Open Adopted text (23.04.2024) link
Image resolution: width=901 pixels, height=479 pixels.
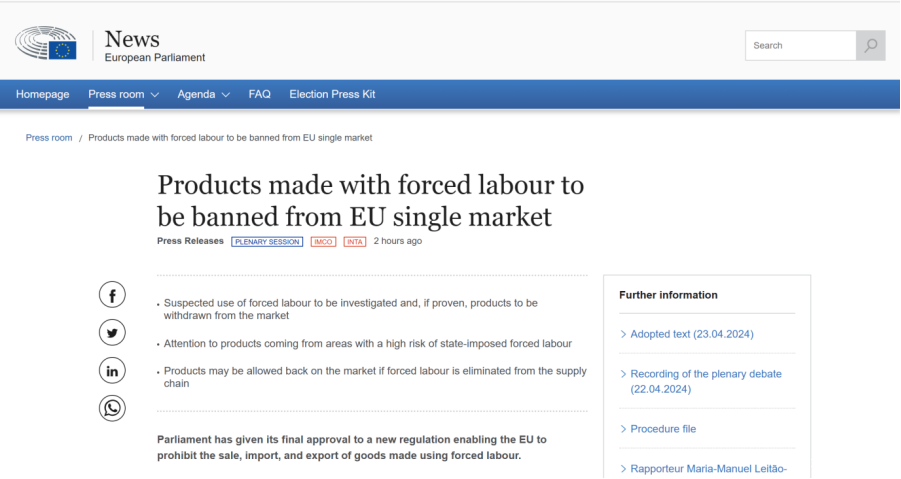691,334
